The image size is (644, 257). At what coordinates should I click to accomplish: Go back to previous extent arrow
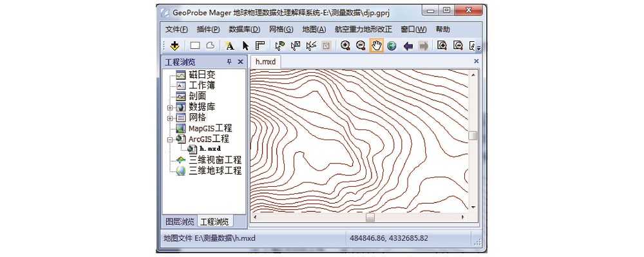click(408, 46)
